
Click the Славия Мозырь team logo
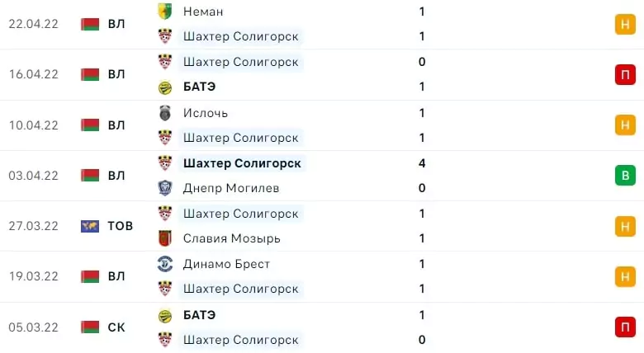point(165,238)
